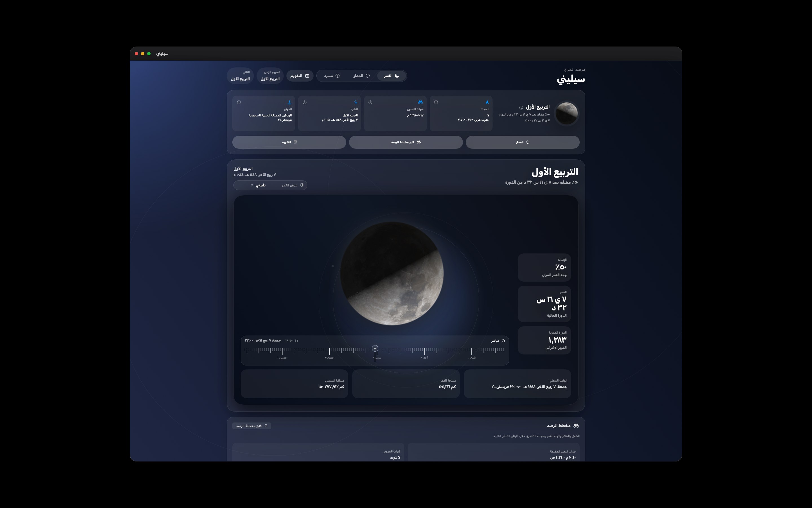
Task: Open the مسرد (Glossary) tab
Action: [x=332, y=76]
